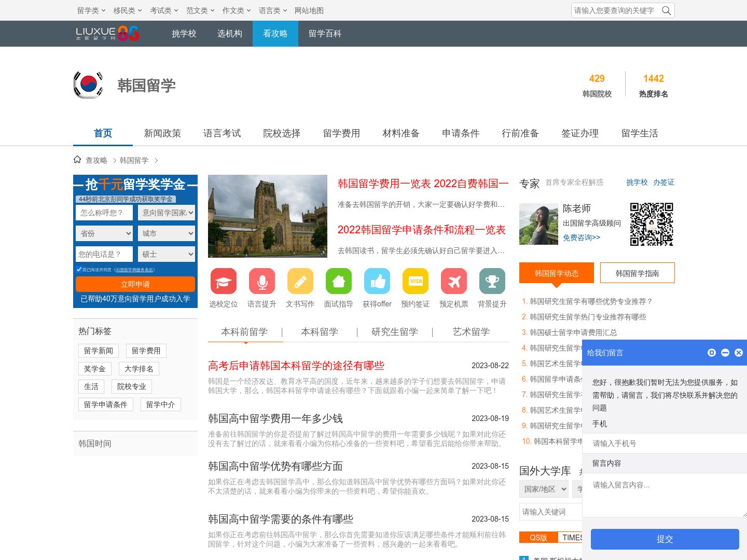Expand the 范文类 top menu

[200, 10]
